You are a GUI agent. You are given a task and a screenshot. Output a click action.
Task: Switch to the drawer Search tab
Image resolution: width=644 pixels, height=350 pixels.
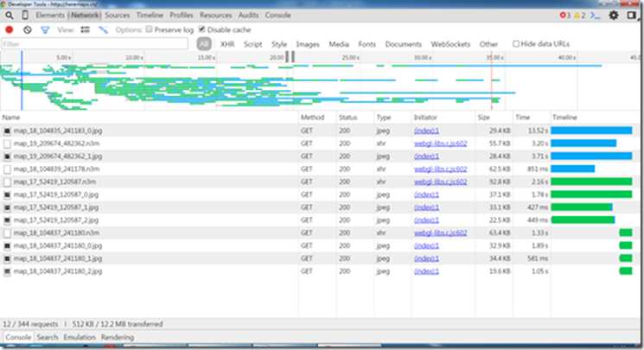(x=48, y=337)
